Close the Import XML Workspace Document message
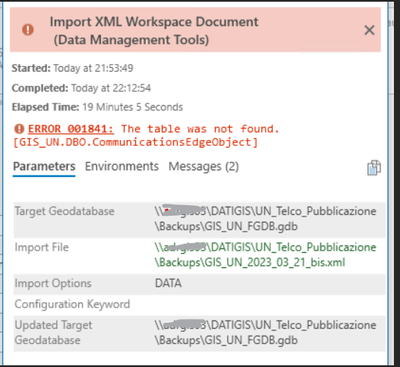 click(x=369, y=30)
